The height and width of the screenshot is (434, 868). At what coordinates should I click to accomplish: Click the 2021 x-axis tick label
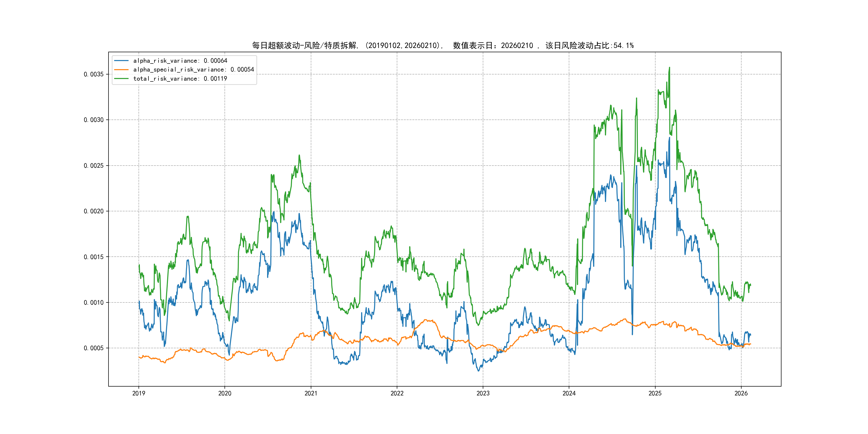pos(311,393)
